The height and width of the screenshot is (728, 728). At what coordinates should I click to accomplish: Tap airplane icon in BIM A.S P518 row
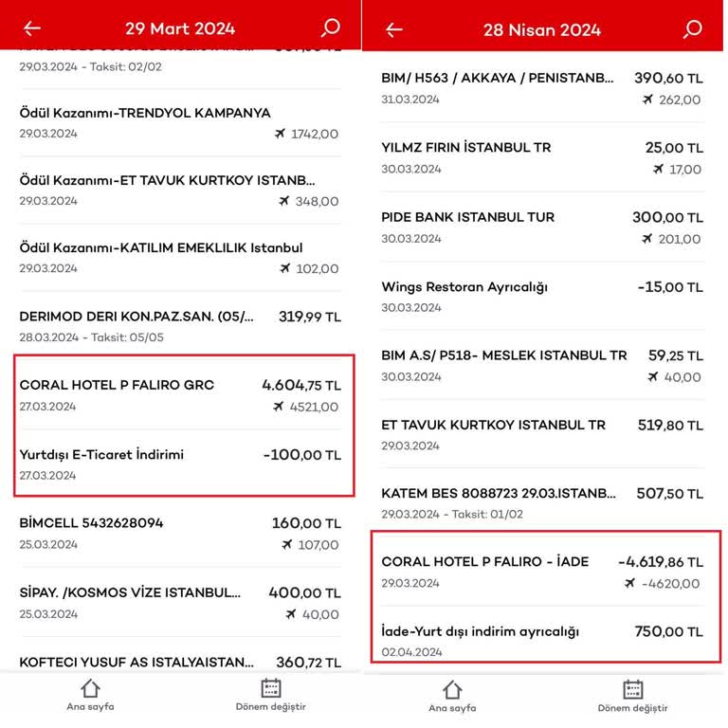tap(653, 376)
